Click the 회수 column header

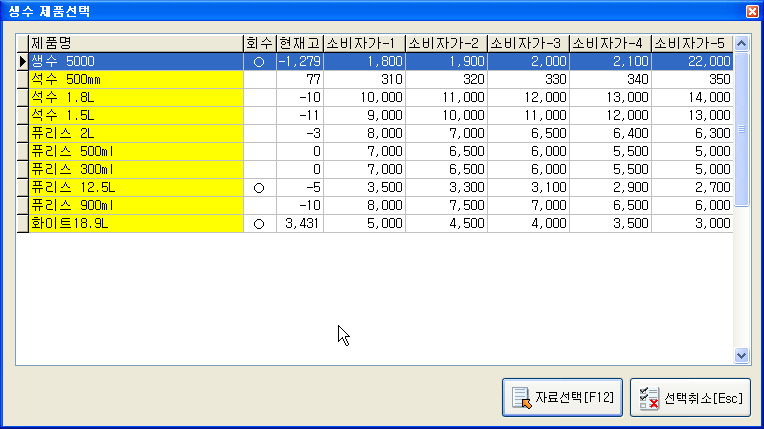260,43
